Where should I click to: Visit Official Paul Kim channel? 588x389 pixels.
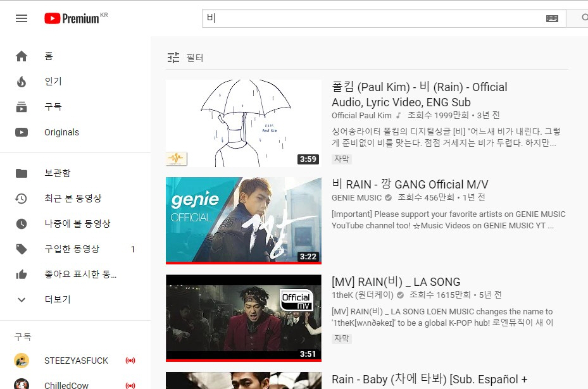[x=361, y=115]
